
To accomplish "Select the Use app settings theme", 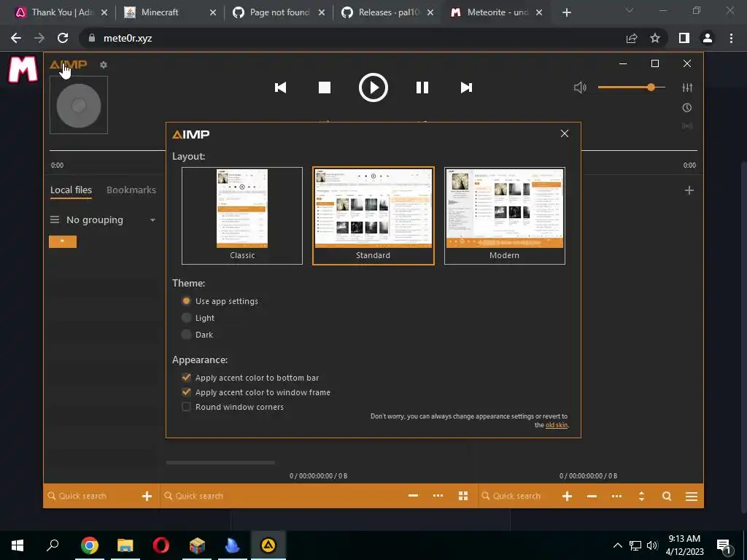I will click(x=220, y=301).
